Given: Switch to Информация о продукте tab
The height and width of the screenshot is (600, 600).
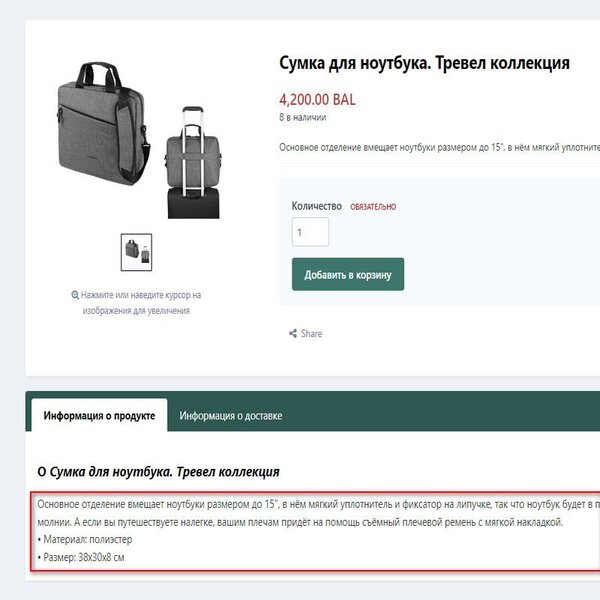Looking at the screenshot, I should (x=99, y=415).
